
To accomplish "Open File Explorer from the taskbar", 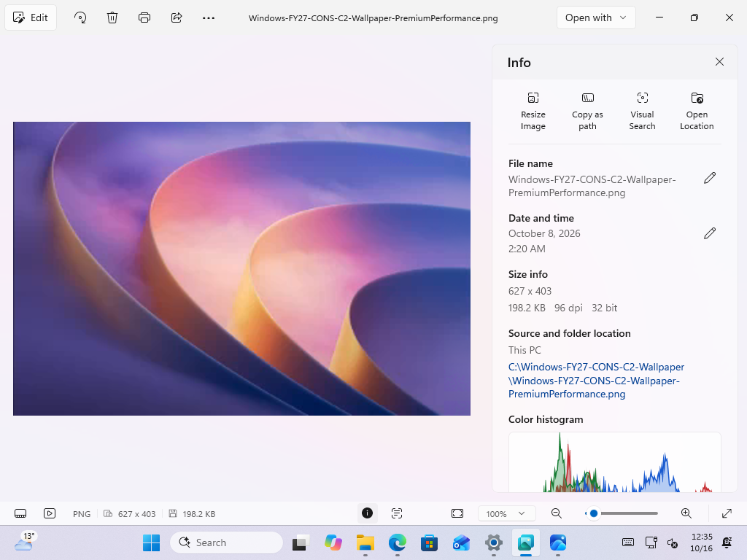I will tap(365, 542).
